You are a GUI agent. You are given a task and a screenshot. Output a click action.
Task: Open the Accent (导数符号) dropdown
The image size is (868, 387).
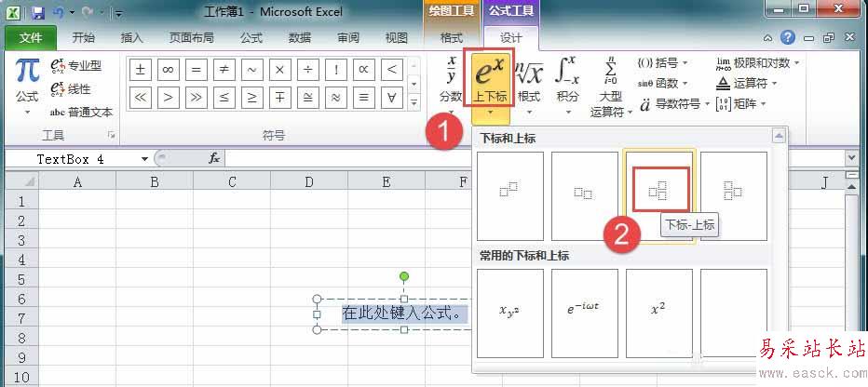coord(674,104)
